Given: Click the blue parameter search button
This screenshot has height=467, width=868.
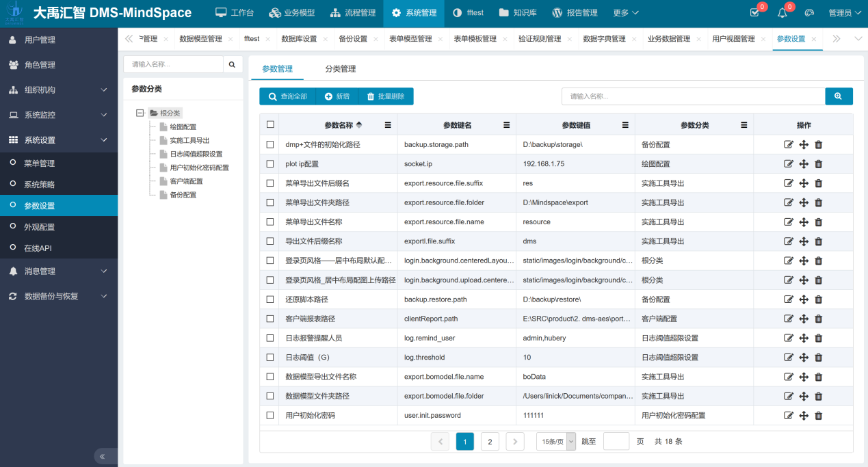Looking at the screenshot, I should tap(839, 96).
